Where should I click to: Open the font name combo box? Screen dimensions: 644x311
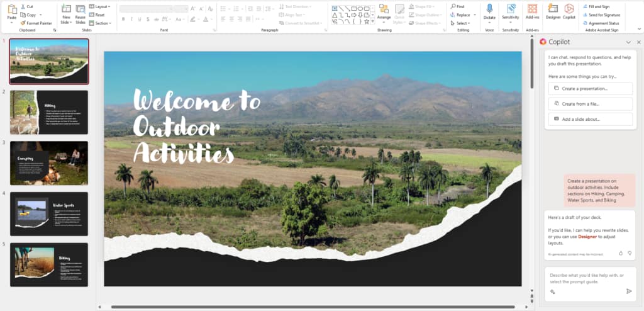(146, 9)
